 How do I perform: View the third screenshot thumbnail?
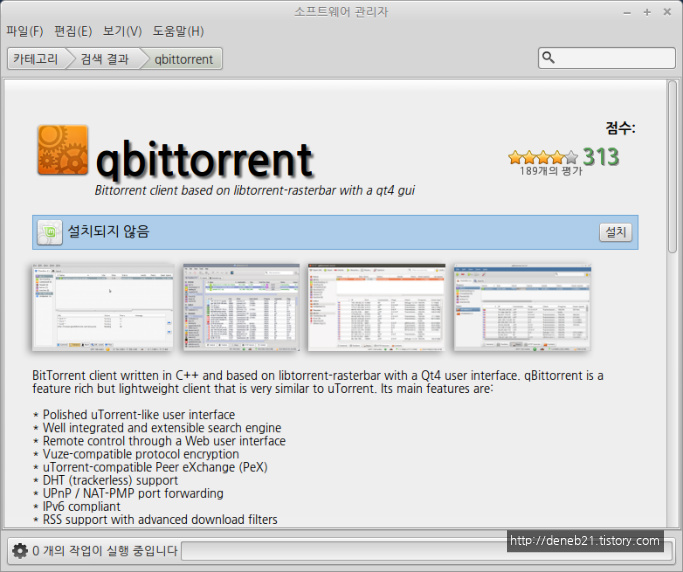point(375,307)
